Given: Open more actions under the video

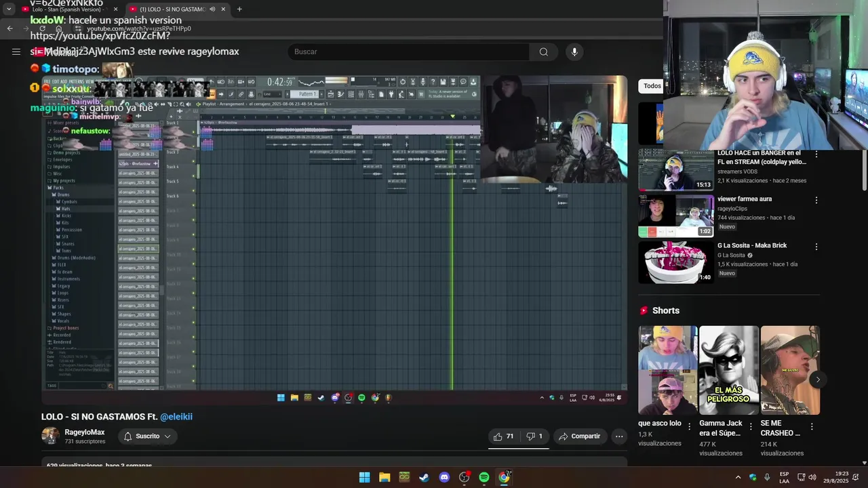Looking at the screenshot, I should pos(619,436).
